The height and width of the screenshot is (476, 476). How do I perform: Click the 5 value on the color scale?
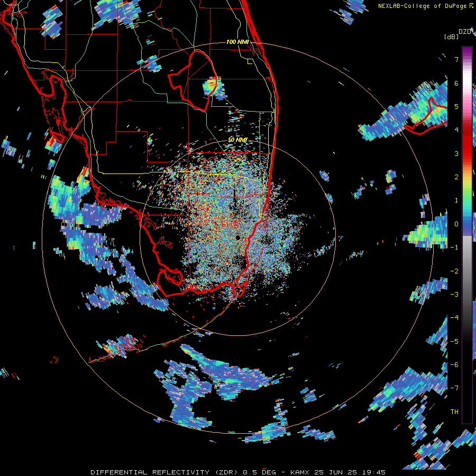[x=456, y=106]
